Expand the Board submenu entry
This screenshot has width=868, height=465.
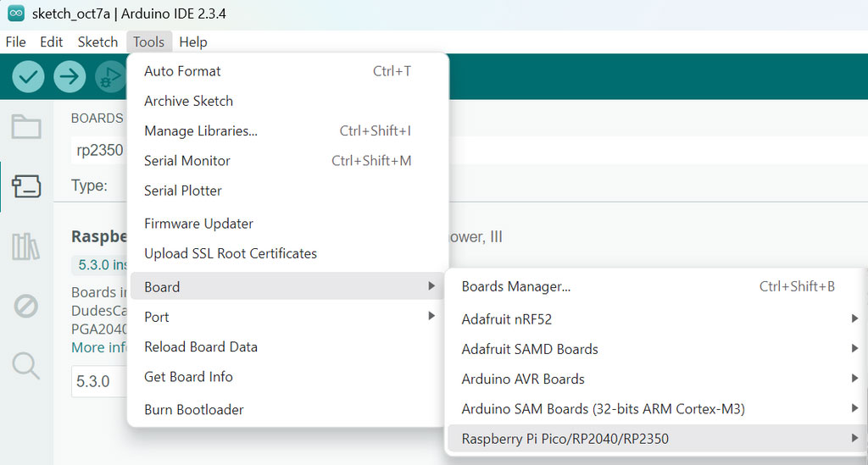pos(288,286)
